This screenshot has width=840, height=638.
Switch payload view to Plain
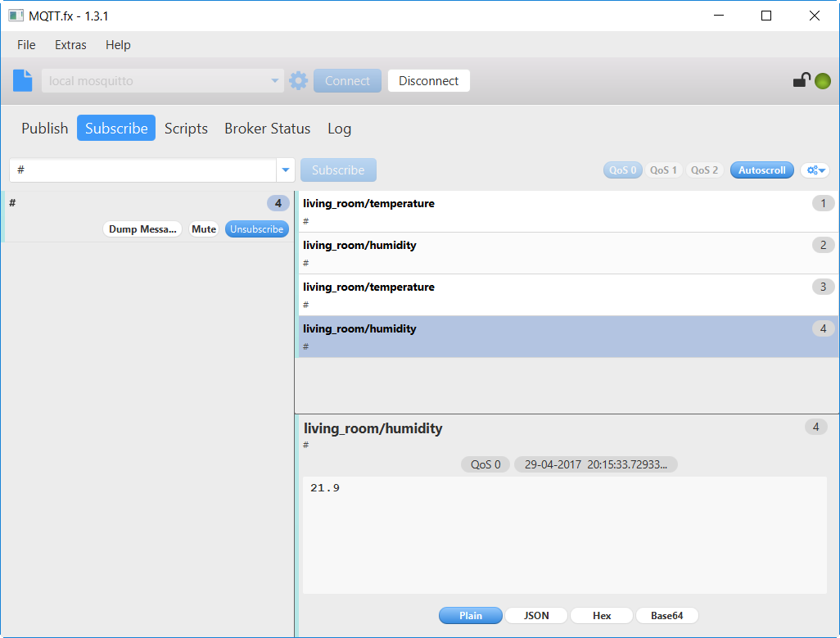point(471,616)
